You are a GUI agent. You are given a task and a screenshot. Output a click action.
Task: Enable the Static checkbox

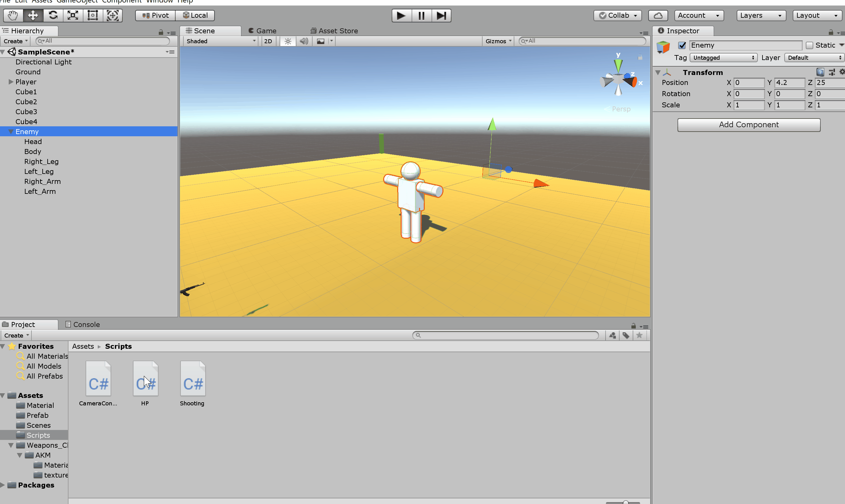click(809, 45)
